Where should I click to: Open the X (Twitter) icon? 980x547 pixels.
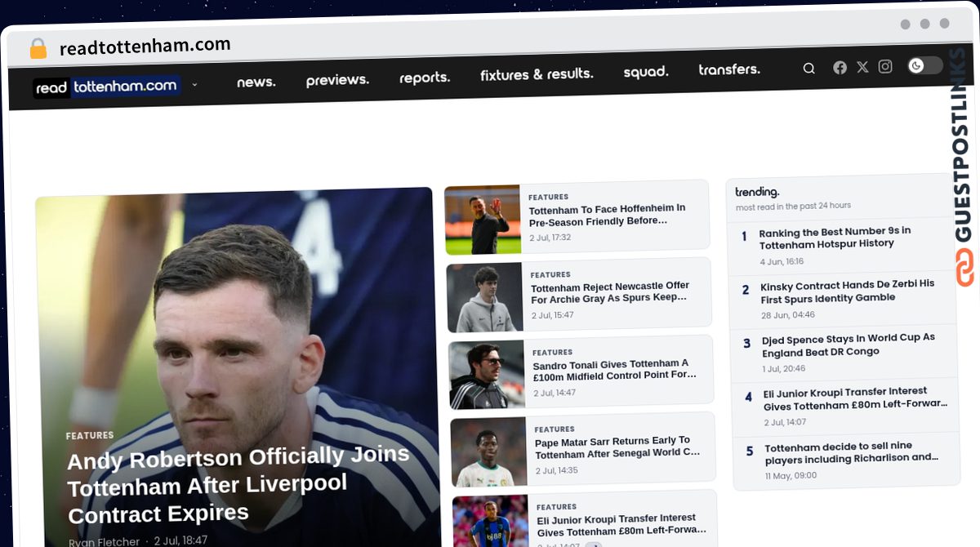[x=862, y=67]
